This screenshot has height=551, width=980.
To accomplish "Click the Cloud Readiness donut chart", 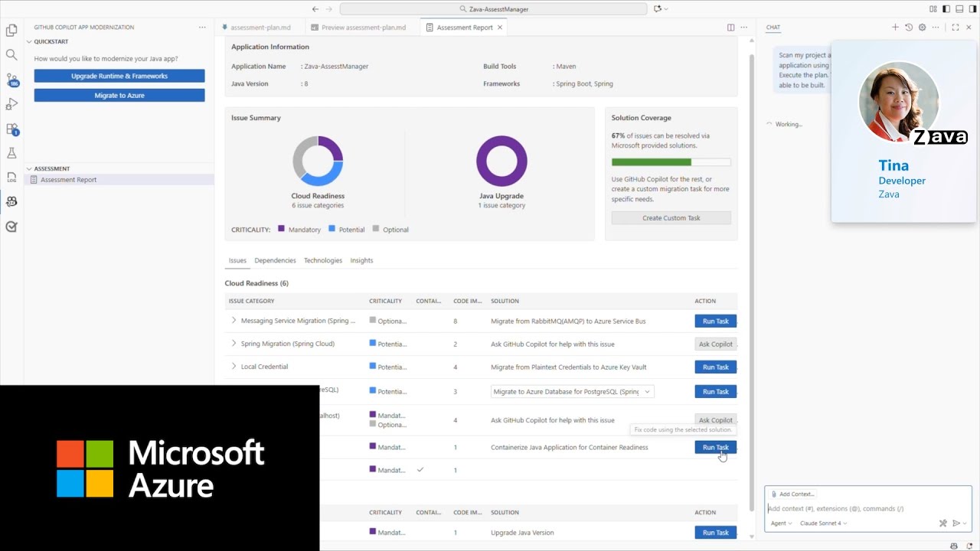I will point(318,161).
